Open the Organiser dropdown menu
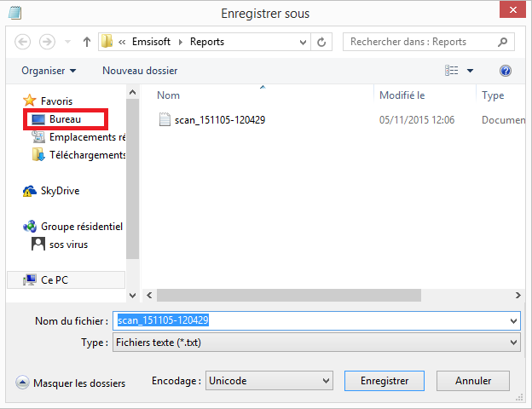 [49, 71]
